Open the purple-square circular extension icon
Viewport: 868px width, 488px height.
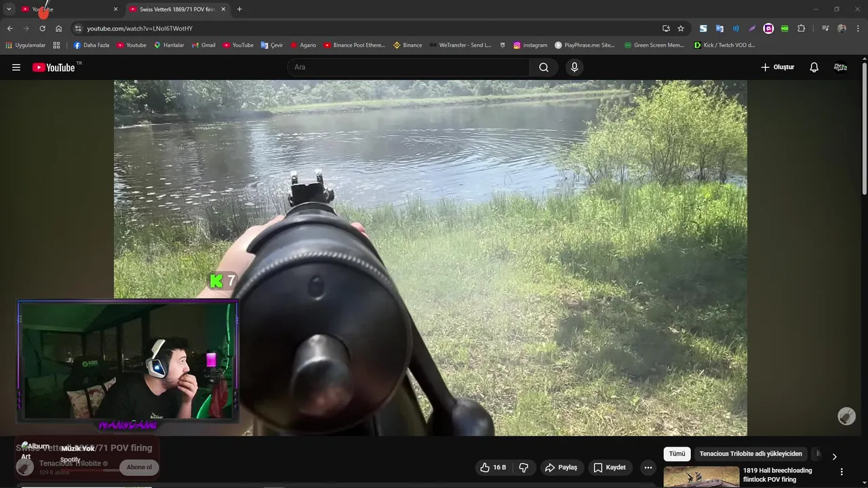click(x=768, y=28)
